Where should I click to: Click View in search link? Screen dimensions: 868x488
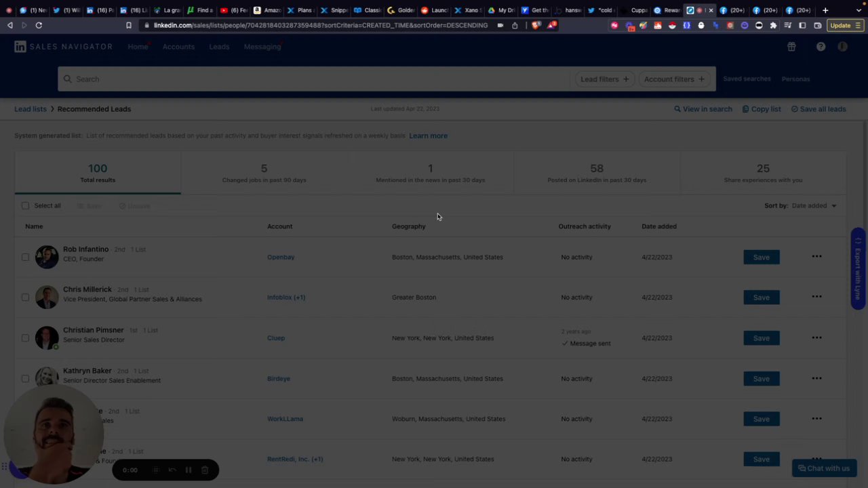click(x=703, y=109)
